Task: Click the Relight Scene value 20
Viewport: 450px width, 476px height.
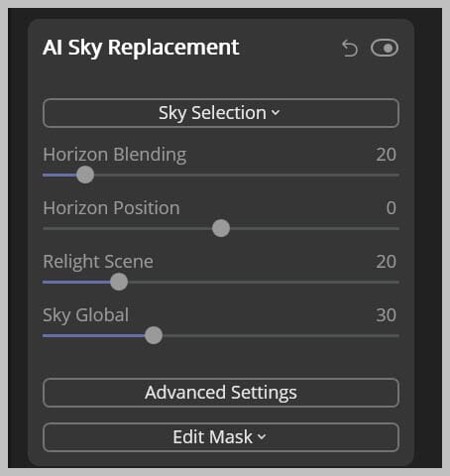Action: (x=386, y=262)
